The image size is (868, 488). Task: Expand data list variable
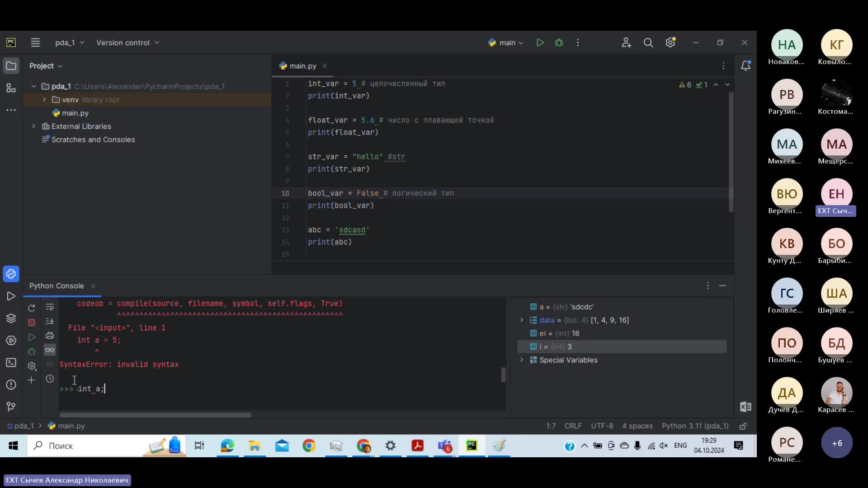[522, 320]
